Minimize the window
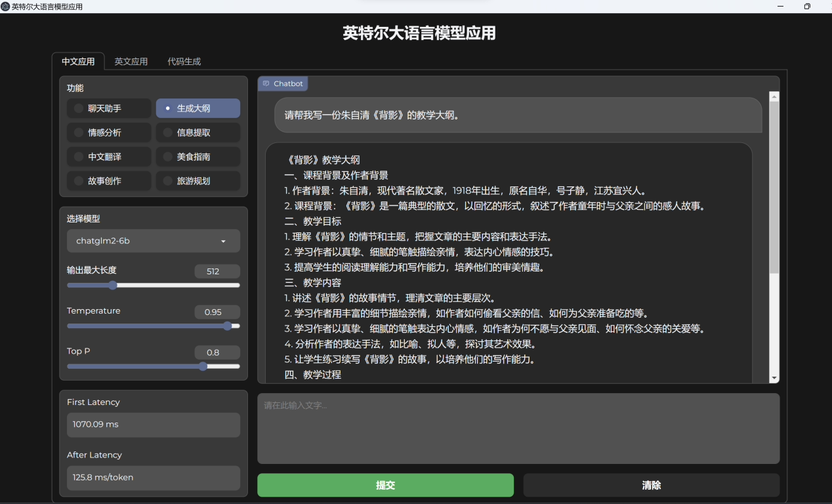The image size is (832, 504). [781, 7]
